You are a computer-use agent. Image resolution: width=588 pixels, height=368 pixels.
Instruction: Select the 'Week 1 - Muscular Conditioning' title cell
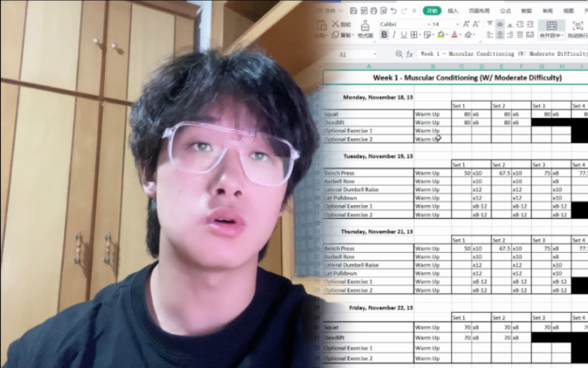(456, 78)
